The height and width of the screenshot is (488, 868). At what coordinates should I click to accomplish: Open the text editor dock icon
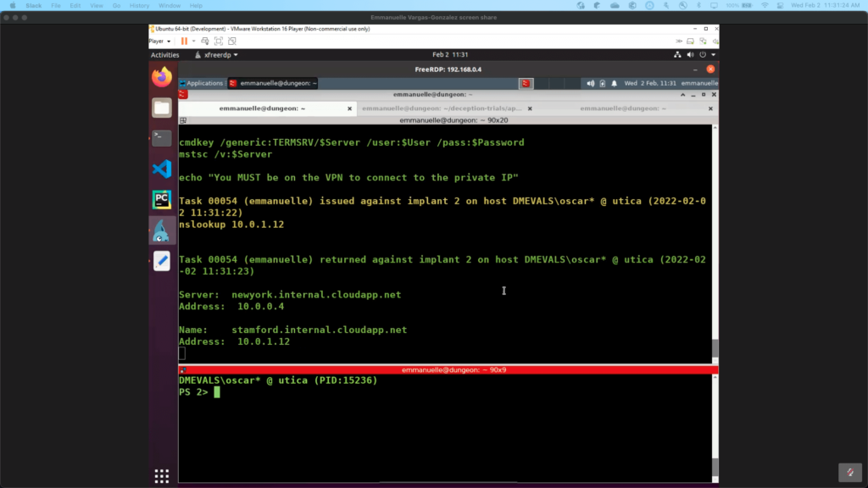(x=161, y=261)
